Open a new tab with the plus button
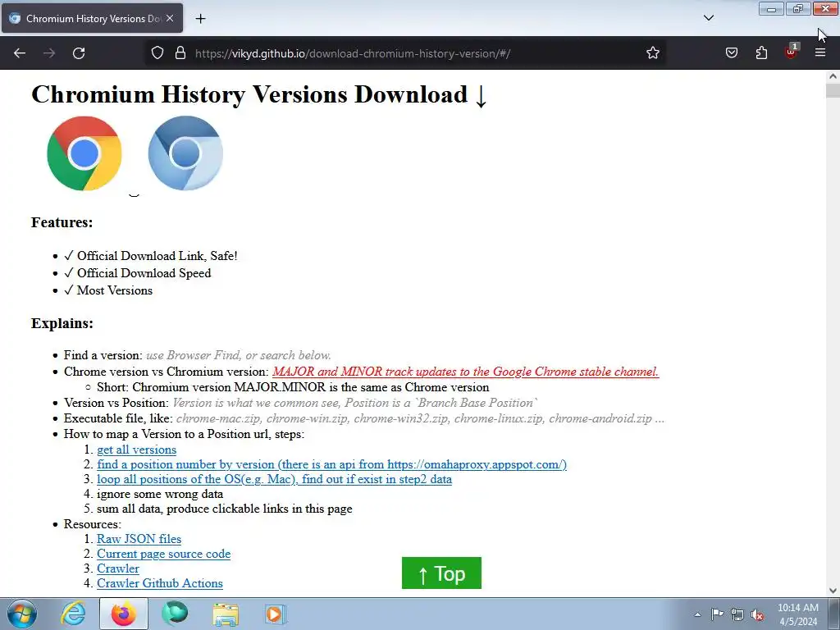The image size is (840, 630). 200,19
